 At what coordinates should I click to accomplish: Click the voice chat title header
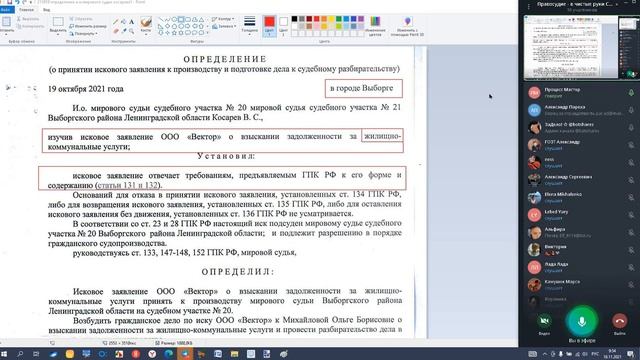click(x=575, y=4)
